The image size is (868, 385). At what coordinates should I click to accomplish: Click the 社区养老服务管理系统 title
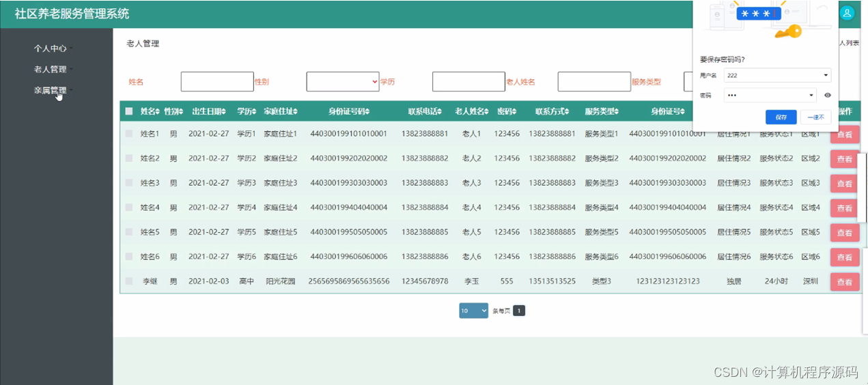click(x=72, y=14)
